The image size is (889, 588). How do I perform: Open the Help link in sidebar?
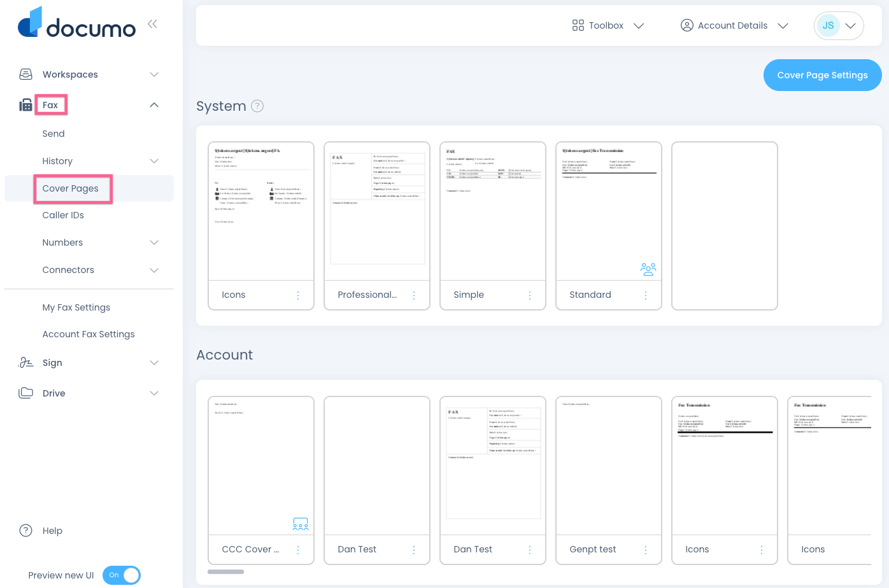(x=52, y=531)
